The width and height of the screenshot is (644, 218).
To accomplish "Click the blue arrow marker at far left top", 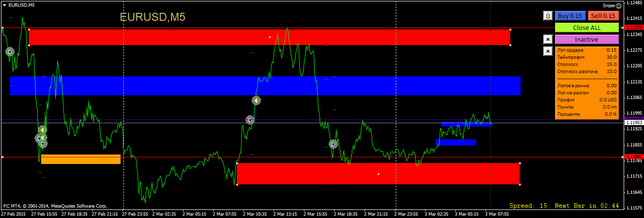I will coord(9,52).
